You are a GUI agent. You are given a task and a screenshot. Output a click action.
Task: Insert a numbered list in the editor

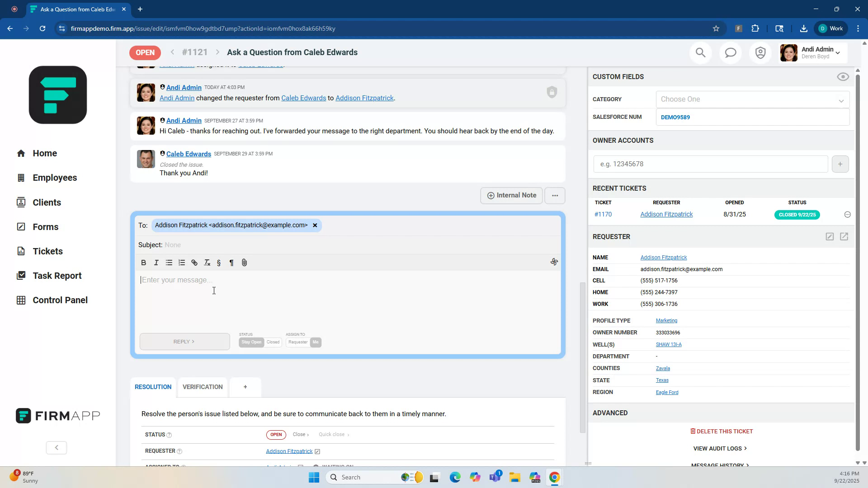(x=181, y=263)
